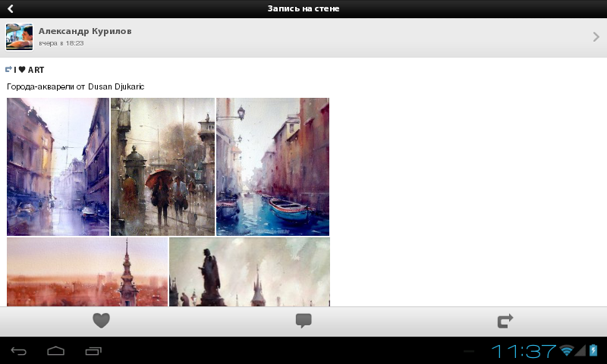The width and height of the screenshot is (607, 364).
Task: Open the statue silhouette watercolor
Action: (250, 272)
